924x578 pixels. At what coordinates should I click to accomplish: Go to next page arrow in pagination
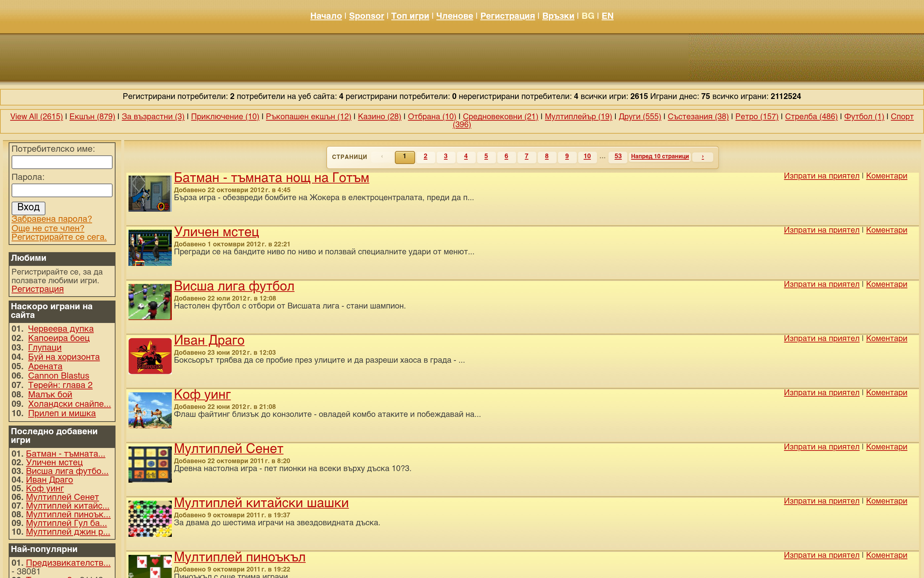tap(702, 157)
